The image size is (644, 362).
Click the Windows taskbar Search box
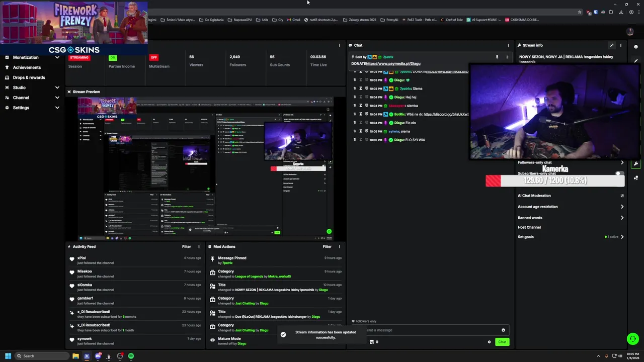pos(41,356)
